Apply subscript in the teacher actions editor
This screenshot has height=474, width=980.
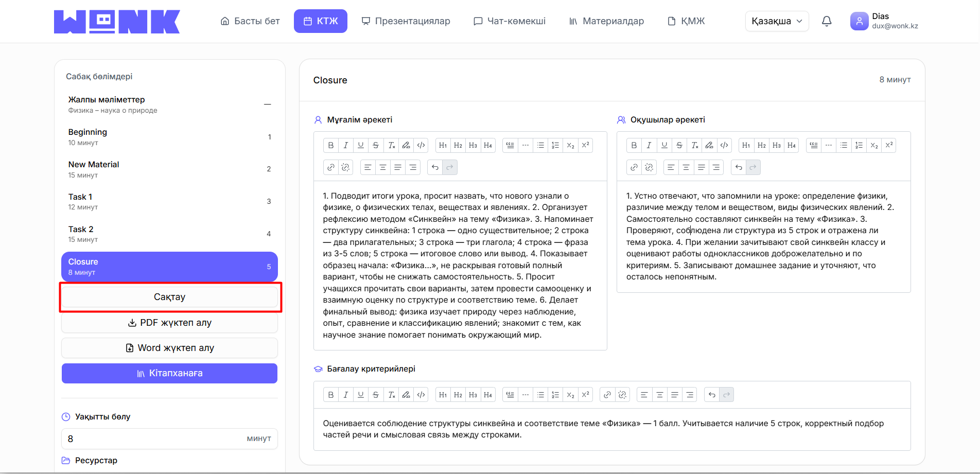pyautogui.click(x=570, y=145)
